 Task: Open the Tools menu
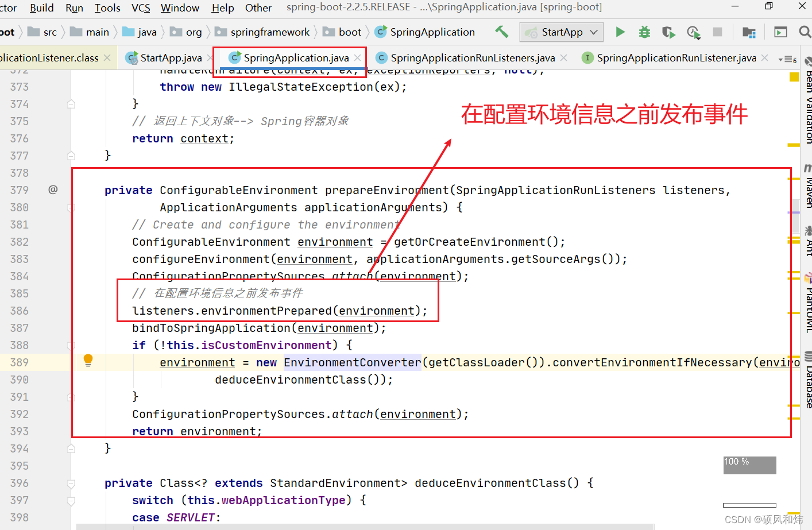click(107, 8)
